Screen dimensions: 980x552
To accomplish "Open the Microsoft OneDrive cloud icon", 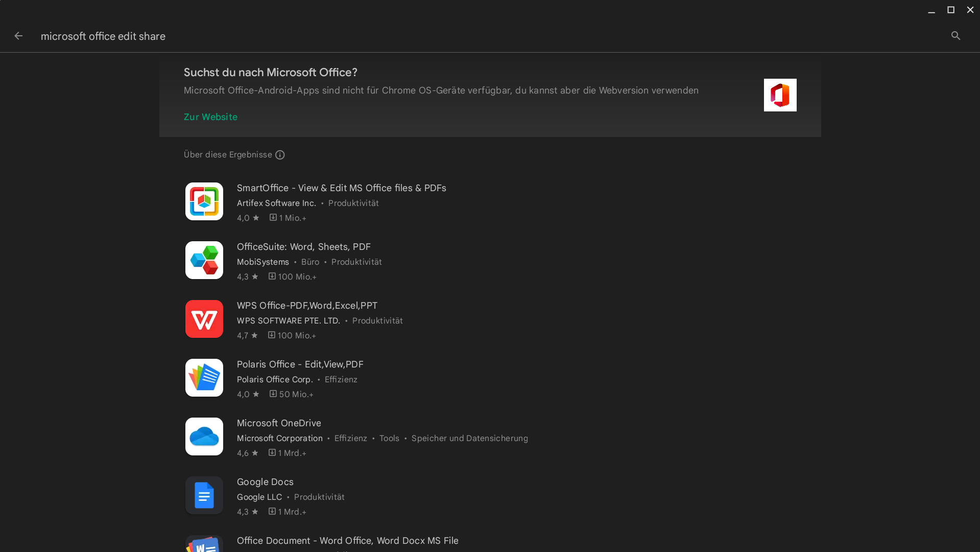I will (204, 436).
